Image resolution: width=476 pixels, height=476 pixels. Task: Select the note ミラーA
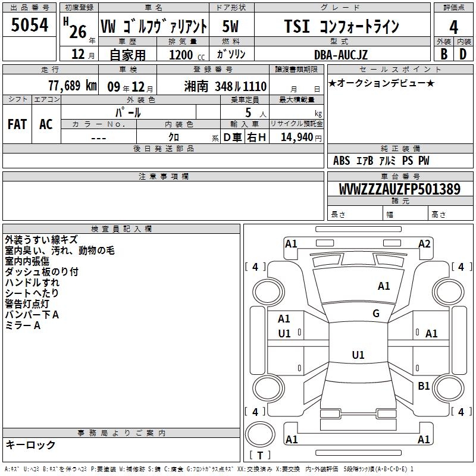coord(23,325)
